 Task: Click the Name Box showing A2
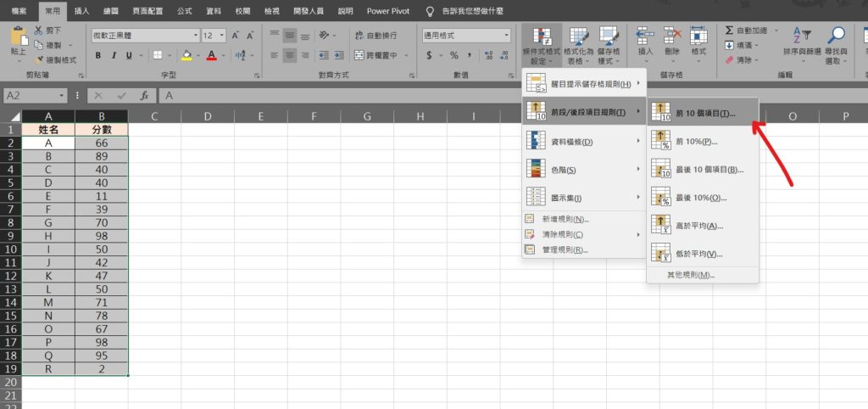pyautogui.click(x=35, y=95)
